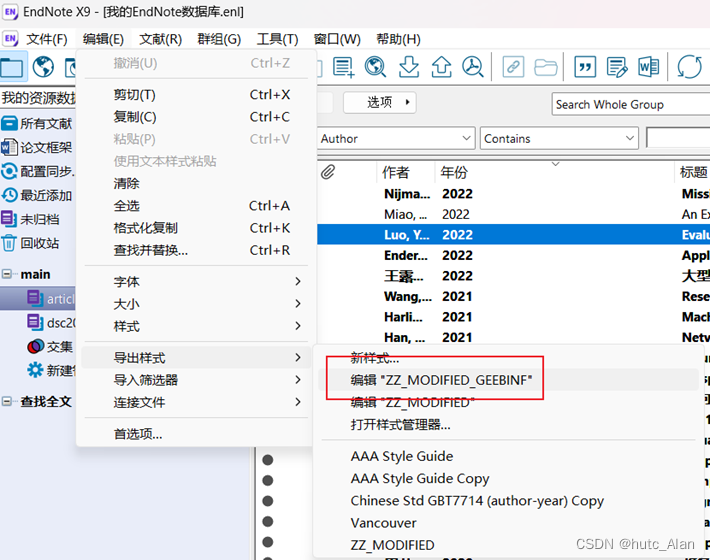This screenshot has width=710, height=560.
Task: Click 编辑 "ZZ_MODIFIED_GEEBINF" submenu entry
Action: coord(509,380)
